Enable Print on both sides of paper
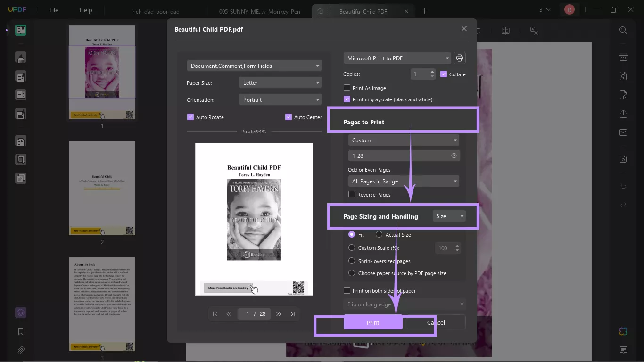This screenshot has width=644, height=362. point(347,290)
